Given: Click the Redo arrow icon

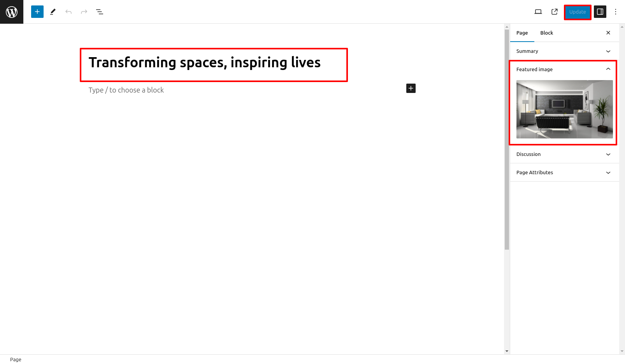Looking at the screenshot, I should tap(84, 12).
